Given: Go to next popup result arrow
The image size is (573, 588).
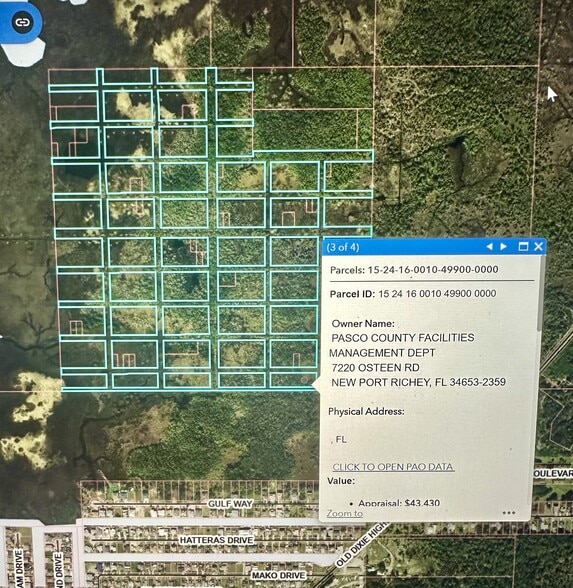Looking at the screenshot, I should [x=504, y=246].
